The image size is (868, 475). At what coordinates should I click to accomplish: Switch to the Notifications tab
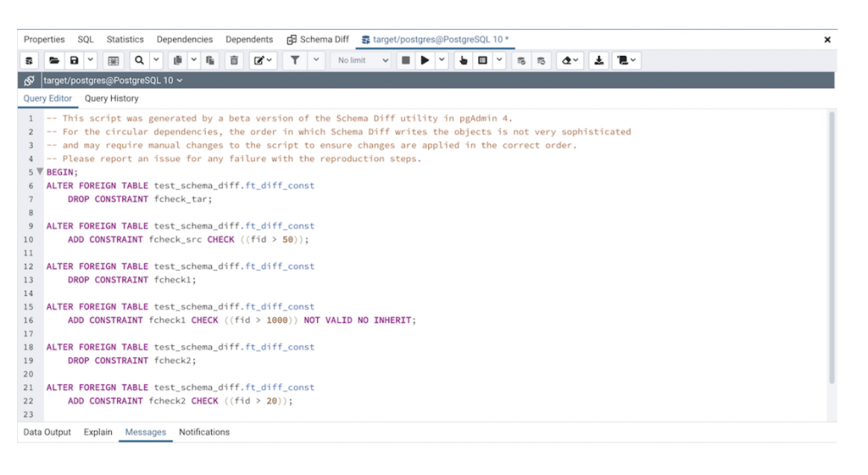(203, 432)
